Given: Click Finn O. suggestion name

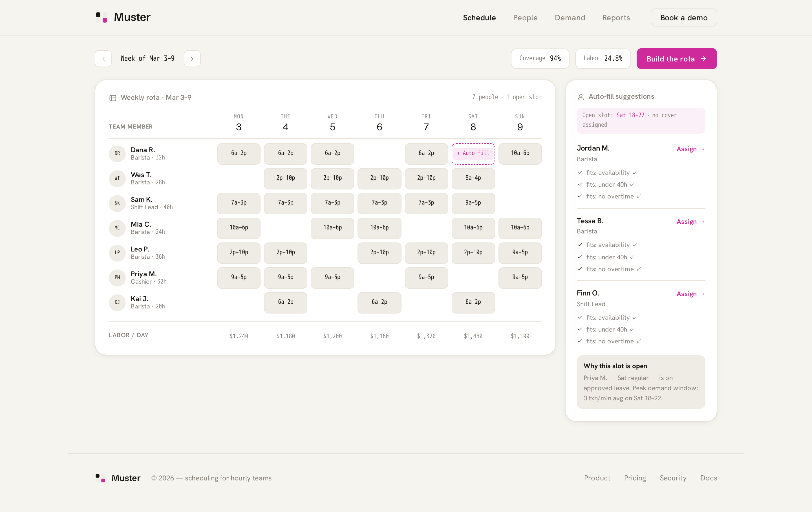Looking at the screenshot, I should coord(588,293).
